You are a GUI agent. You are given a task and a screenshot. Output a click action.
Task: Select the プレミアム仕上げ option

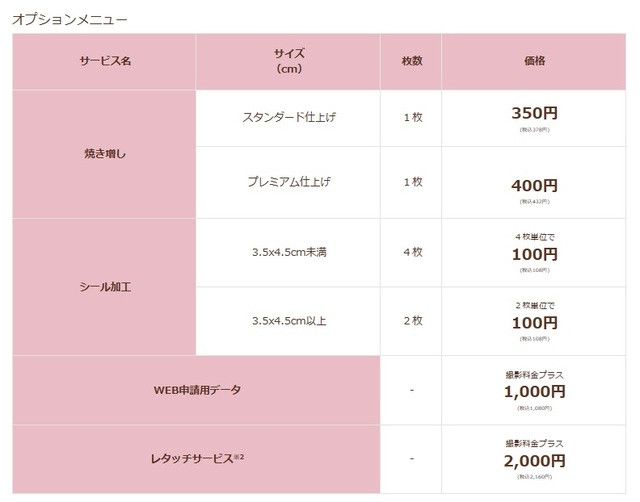[x=288, y=182]
